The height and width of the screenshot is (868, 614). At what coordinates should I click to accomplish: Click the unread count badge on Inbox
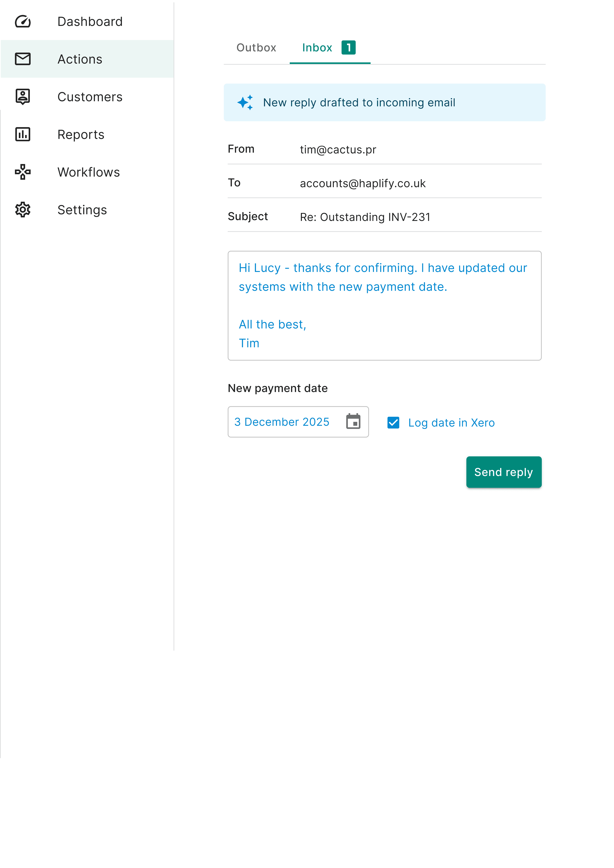click(348, 47)
